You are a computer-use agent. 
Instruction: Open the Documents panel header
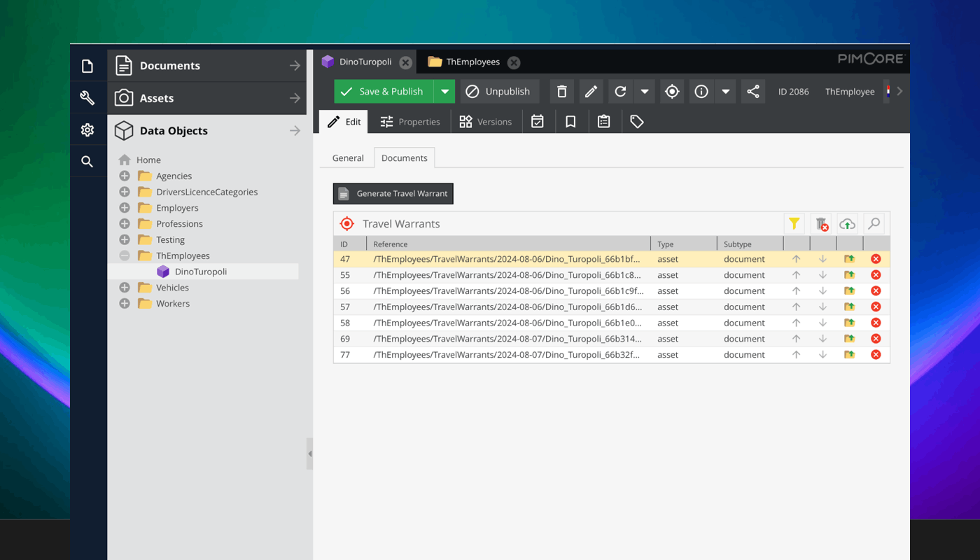click(207, 66)
